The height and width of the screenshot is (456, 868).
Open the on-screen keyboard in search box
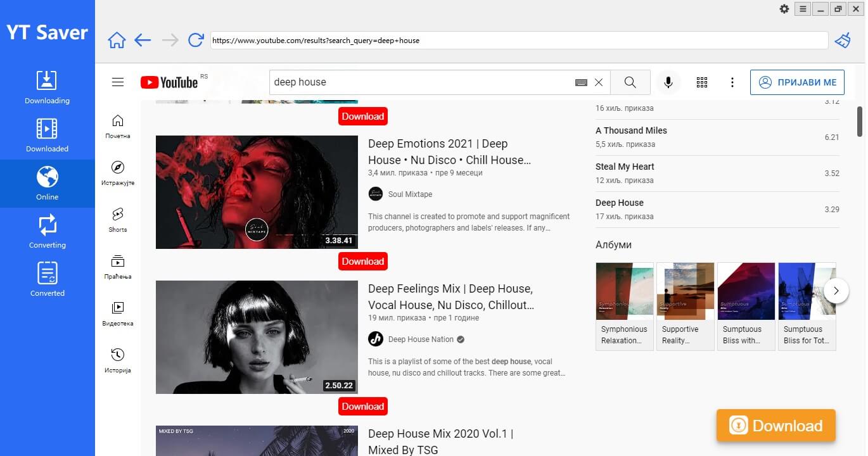581,82
